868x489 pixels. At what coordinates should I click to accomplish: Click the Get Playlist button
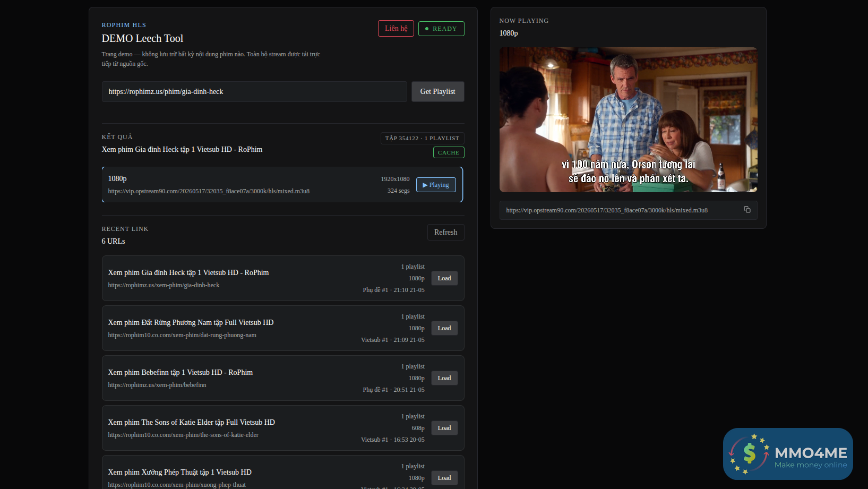pos(437,91)
